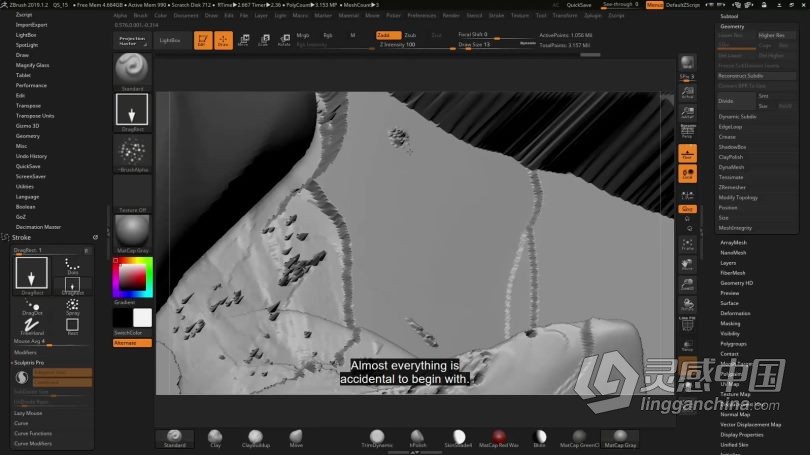Pick a color in the color picker square
810x455 pixels.
coord(132,277)
